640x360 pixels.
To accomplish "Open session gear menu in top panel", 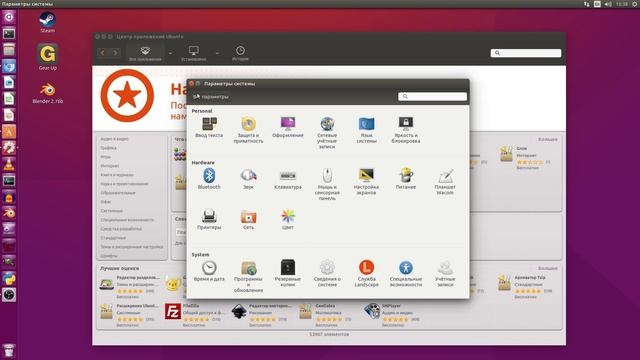I will 635,4.
